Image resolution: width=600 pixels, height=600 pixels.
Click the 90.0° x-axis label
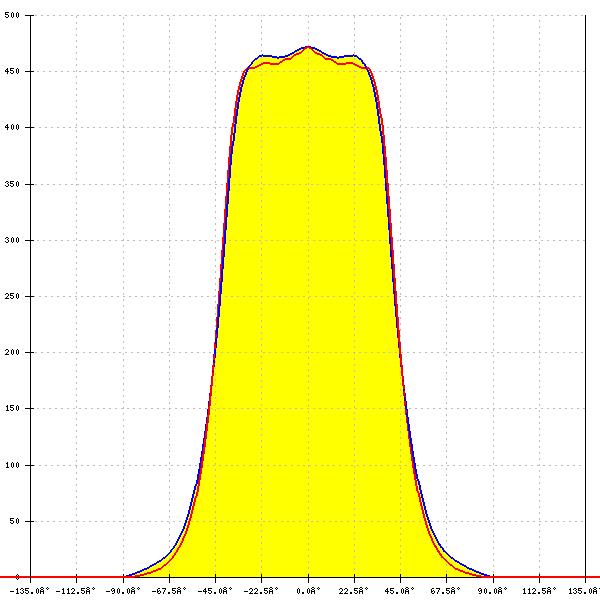click(493, 591)
